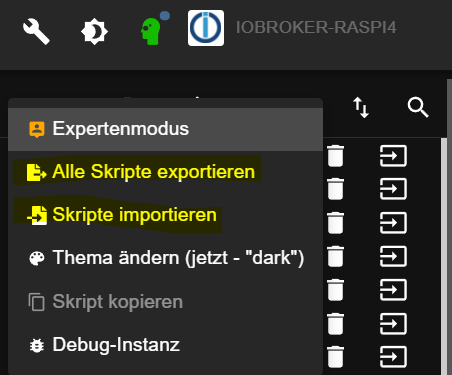Click the wrench settings icon
This screenshot has width=452, height=375.
click(36, 31)
